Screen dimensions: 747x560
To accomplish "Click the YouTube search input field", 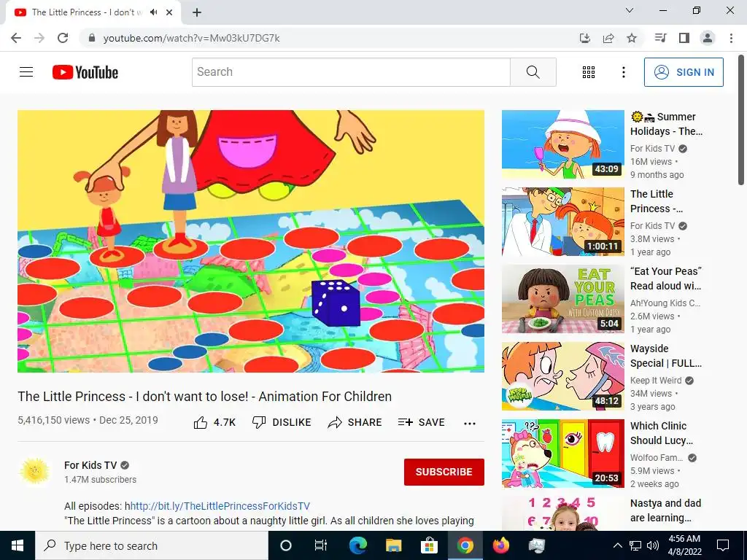I will pos(351,72).
